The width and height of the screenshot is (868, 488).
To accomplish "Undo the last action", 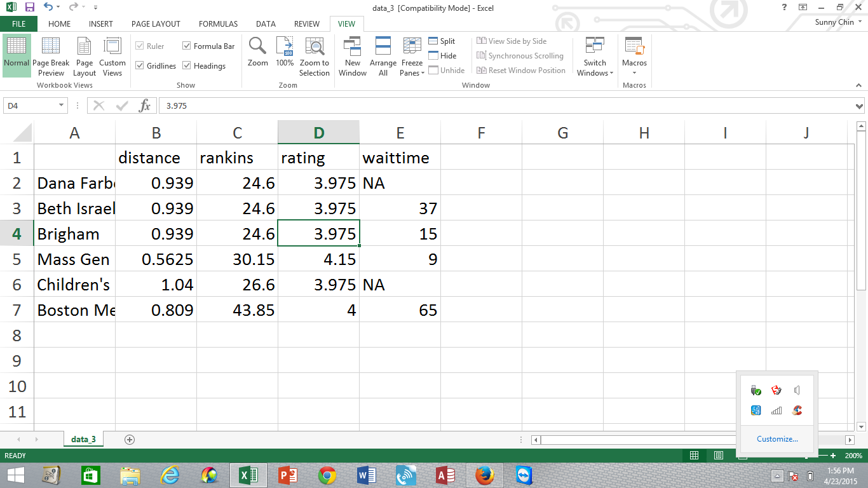I will pos(48,7).
